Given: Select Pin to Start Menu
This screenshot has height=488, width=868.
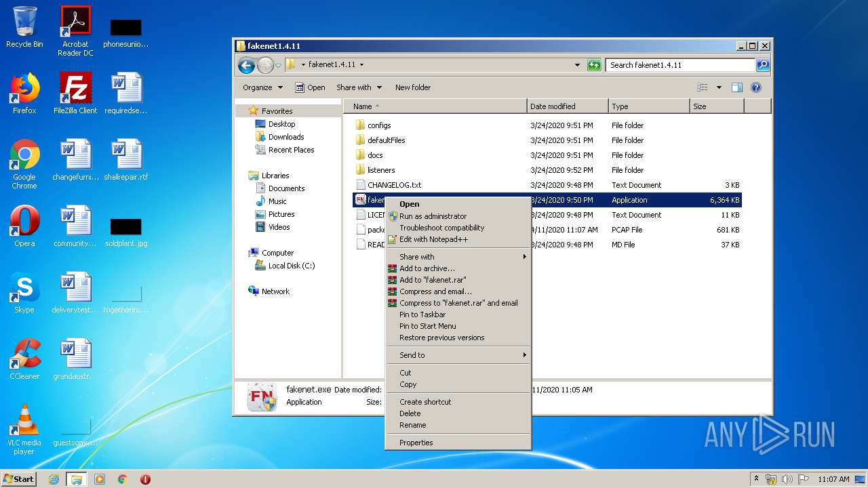Looking at the screenshot, I should (458, 326).
